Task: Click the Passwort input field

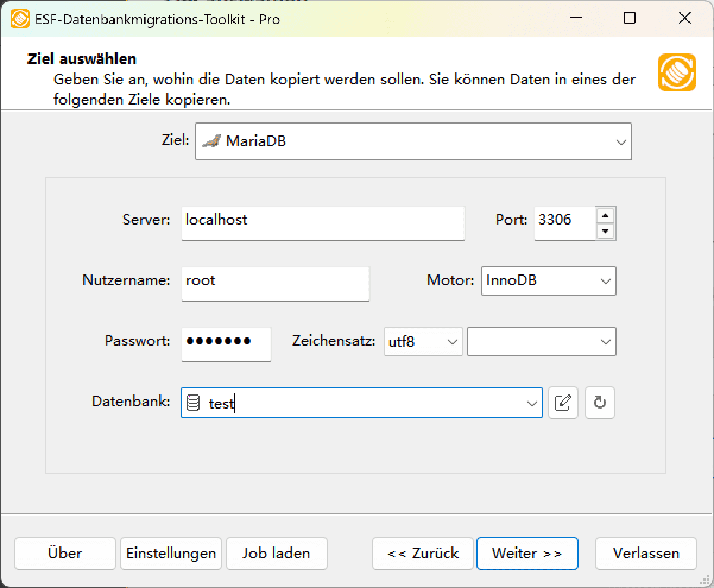Action: click(x=226, y=344)
